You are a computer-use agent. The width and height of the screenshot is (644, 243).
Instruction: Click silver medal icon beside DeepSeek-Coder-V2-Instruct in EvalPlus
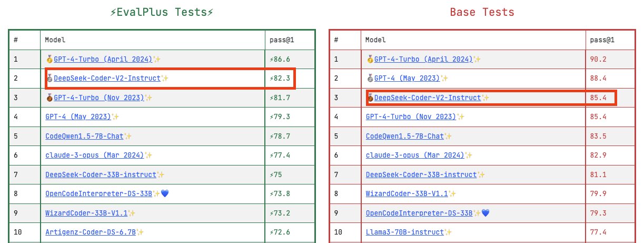49,78
